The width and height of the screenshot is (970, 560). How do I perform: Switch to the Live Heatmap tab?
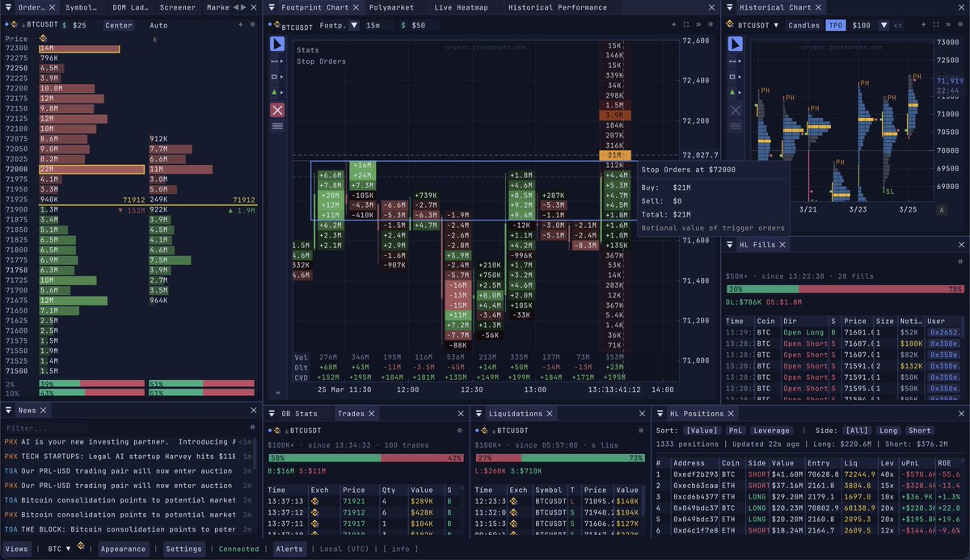tap(461, 7)
